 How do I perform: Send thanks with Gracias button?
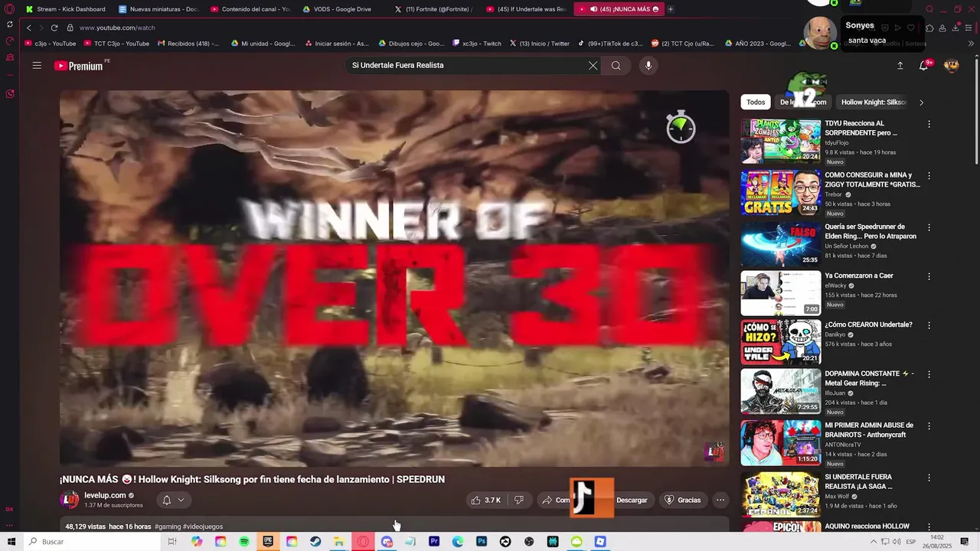(x=682, y=500)
